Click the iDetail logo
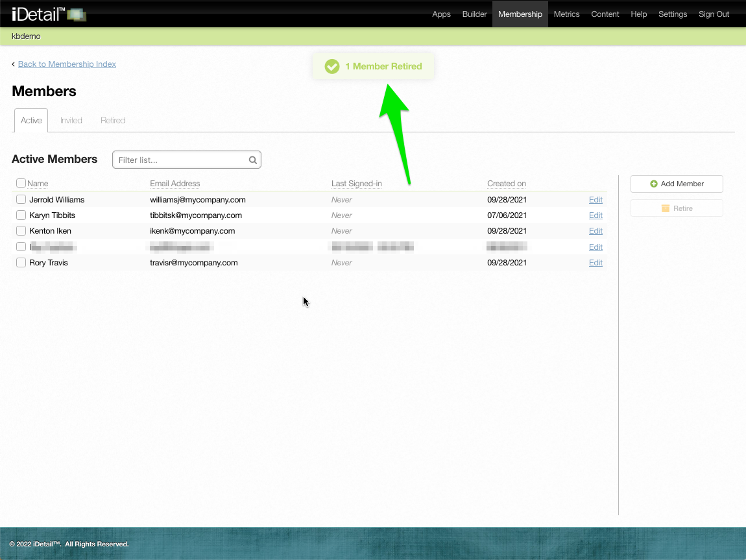Viewport: 746px width, 560px height. point(49,14)
